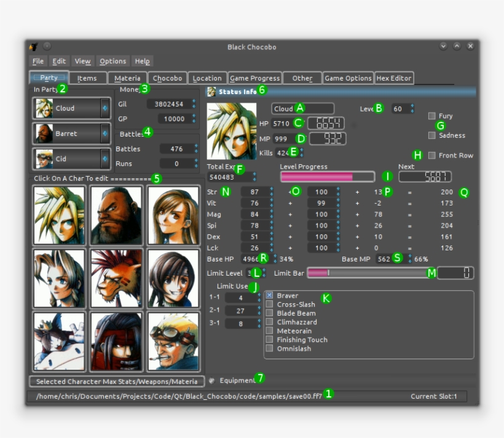The height and width of the screenshot is (438, 504).
Task: Click the MP 999 input field
Action: click(289, 138)
